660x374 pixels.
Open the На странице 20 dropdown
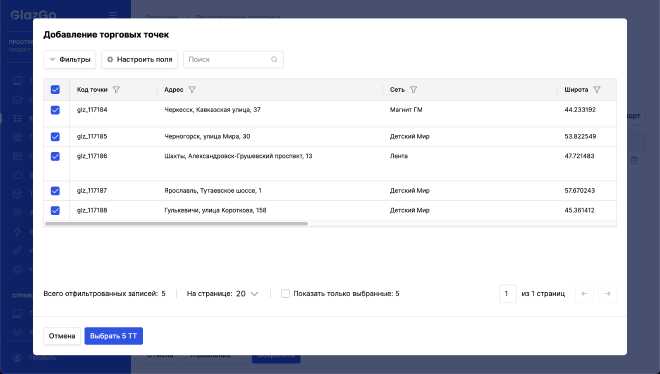pos(247,294)
